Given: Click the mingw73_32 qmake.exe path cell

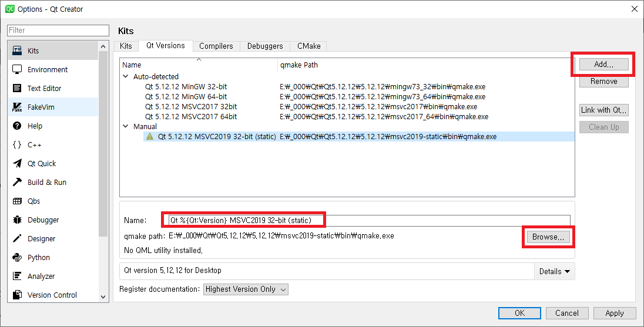Looking at the screenshot, I should (x=383, y=87).
